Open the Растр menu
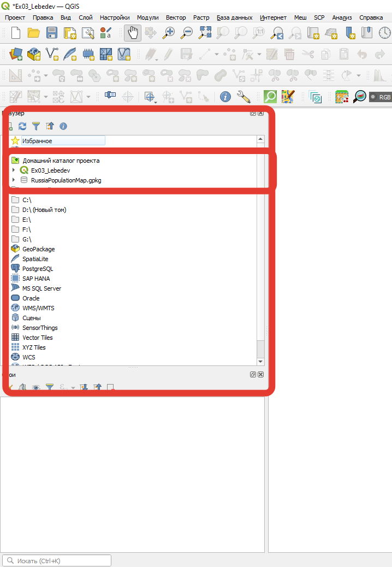This screenshot has height=567, width=392. pos(201,17)
